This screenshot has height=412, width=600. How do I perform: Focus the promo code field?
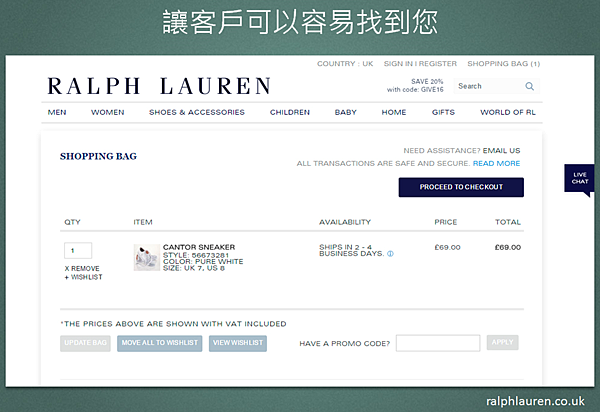coord(438,343)
